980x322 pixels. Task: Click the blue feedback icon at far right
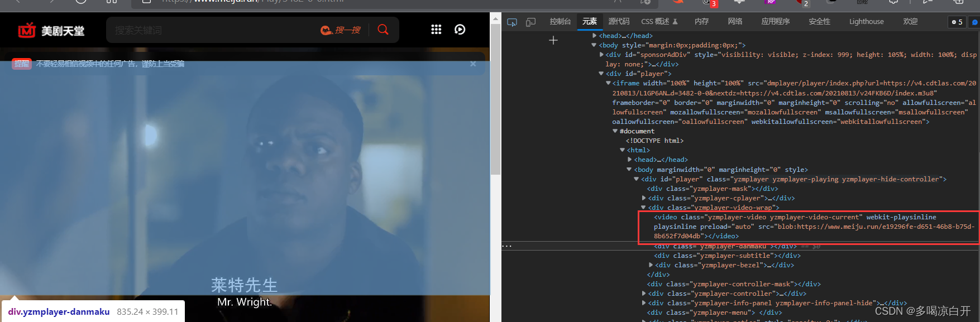[x=975, y=22]
